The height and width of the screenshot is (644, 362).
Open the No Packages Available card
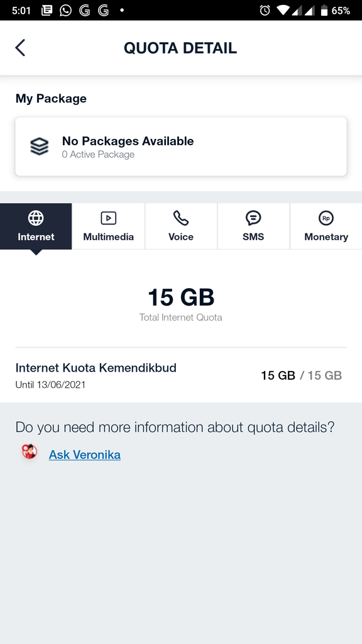pyautogui.click(x=181, y=147)
